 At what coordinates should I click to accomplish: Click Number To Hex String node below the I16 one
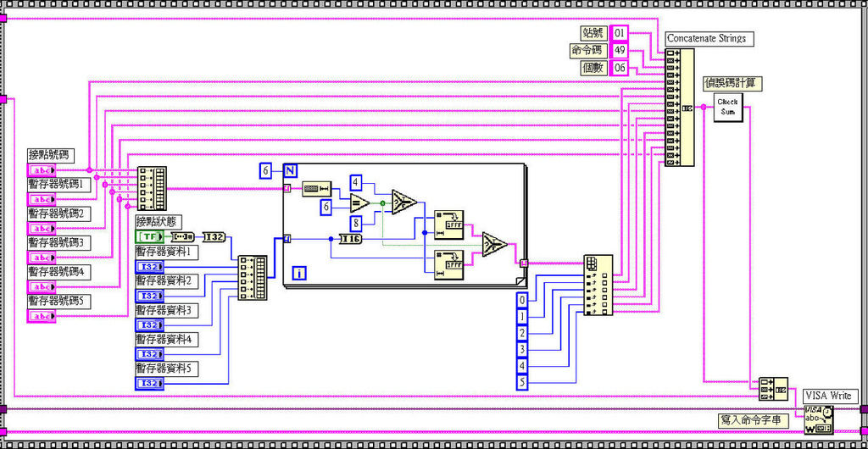click(x=449, y=265)
